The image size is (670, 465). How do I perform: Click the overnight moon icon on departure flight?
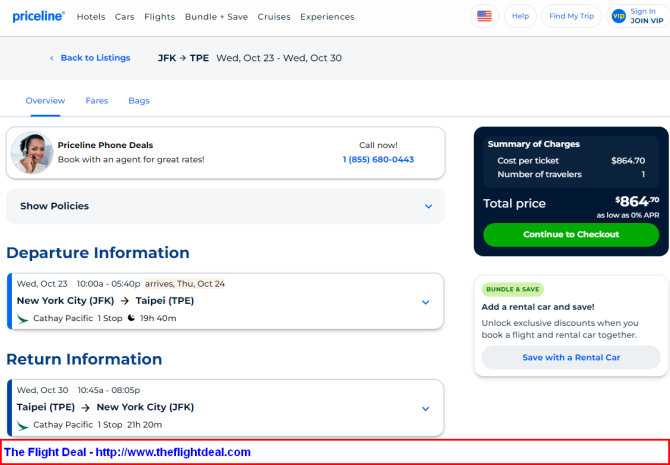click(x=131, y=318)
